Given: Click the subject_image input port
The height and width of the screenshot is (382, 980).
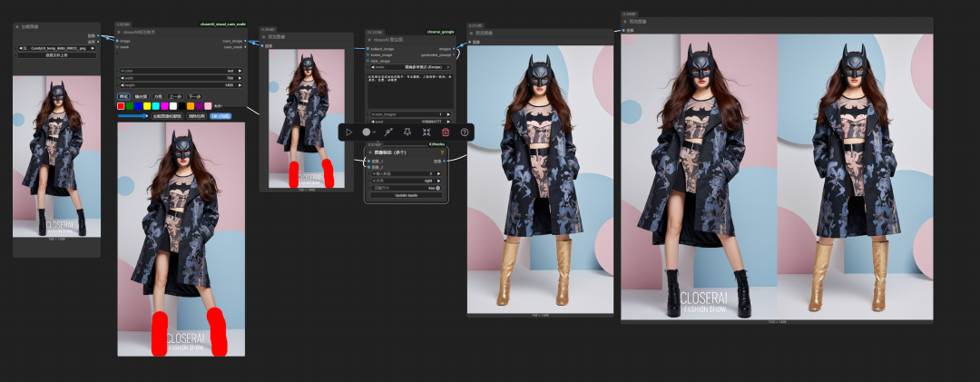Looking at the screenshot, I should (368, 48).
